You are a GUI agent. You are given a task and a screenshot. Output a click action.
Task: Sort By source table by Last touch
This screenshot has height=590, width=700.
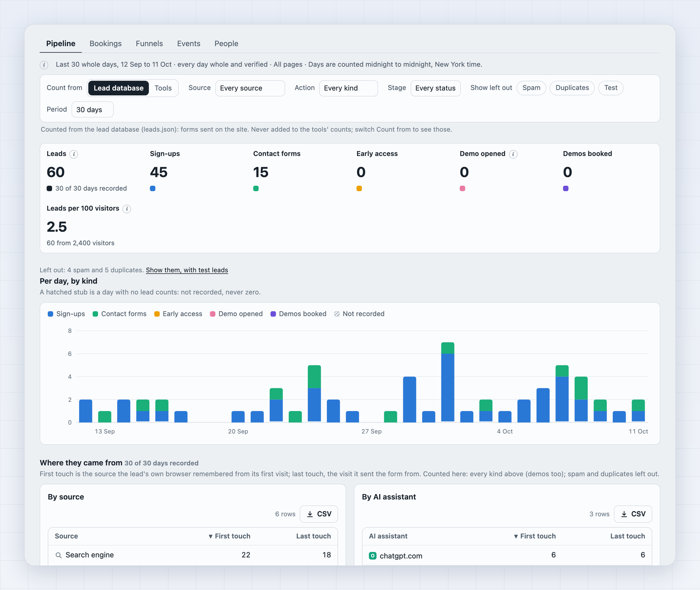pos(313,536)
